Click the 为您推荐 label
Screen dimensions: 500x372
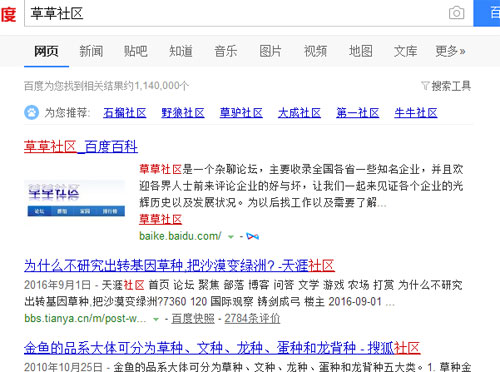pos(67,113)
